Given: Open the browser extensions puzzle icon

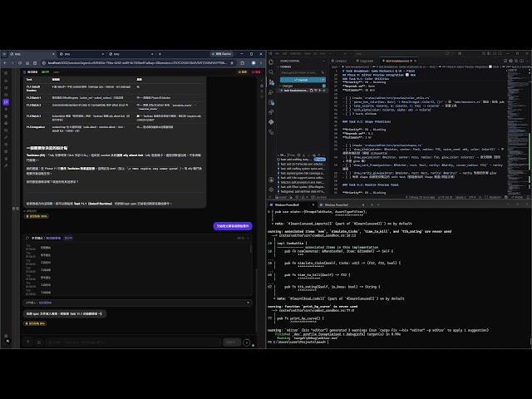Looking at the screenshot, I should pos(242,63).
